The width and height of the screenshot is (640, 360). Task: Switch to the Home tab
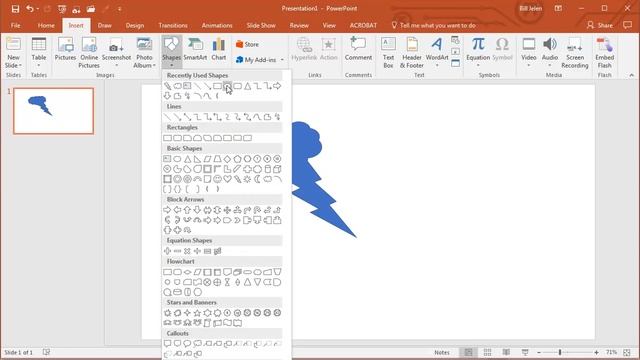point(46,25)
